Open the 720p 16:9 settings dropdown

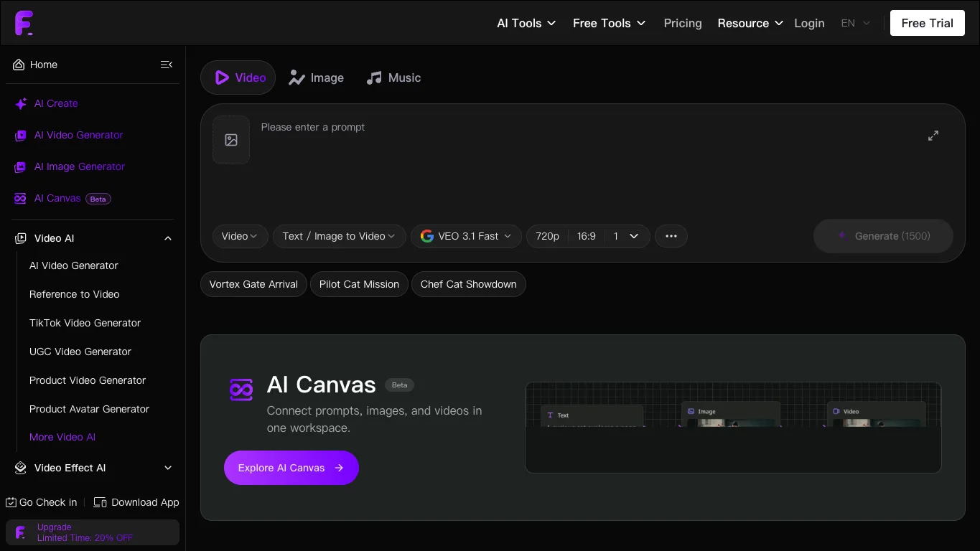tap(588, 236)
